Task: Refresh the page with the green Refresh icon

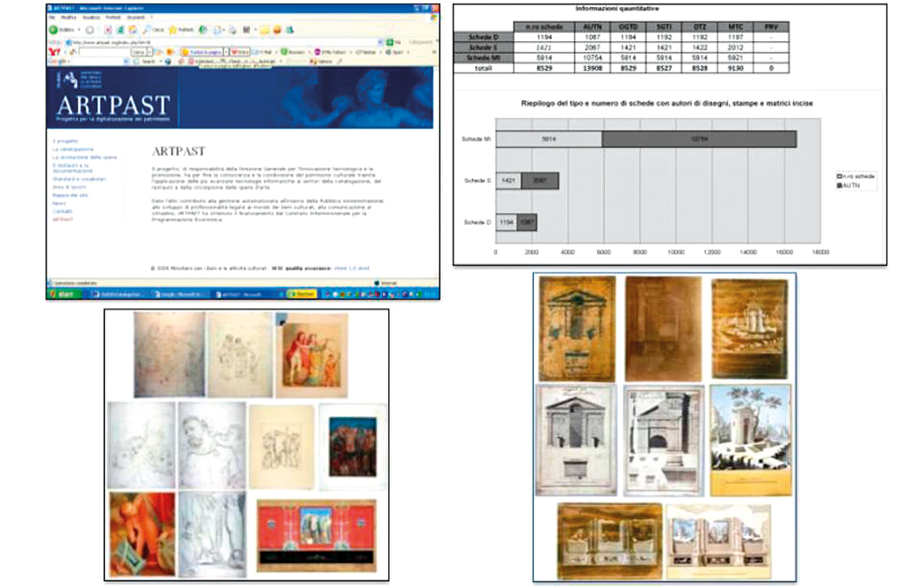Action: (x=120, y=30)
